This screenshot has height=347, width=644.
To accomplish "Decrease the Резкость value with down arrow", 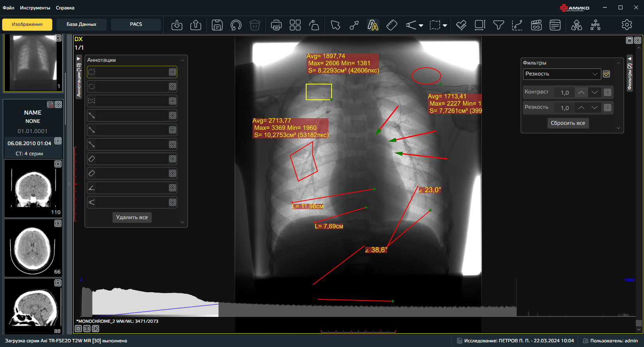I will coord(595,108).
